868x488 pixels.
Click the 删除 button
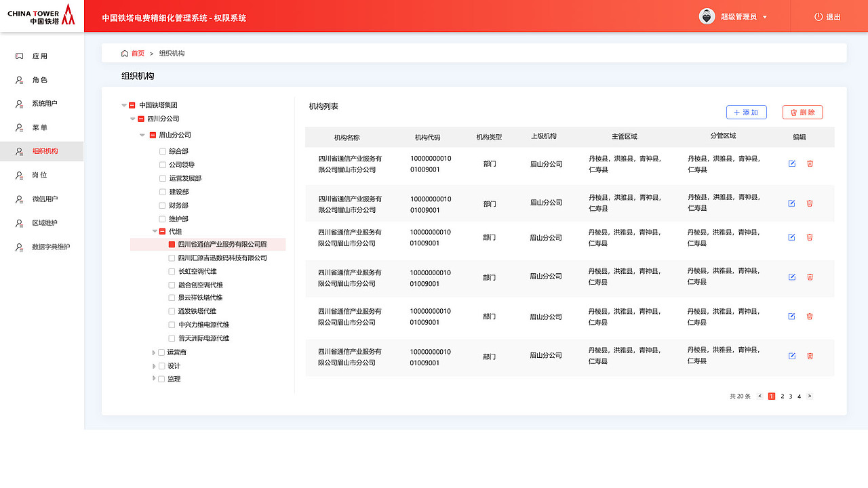coord(803,113)
